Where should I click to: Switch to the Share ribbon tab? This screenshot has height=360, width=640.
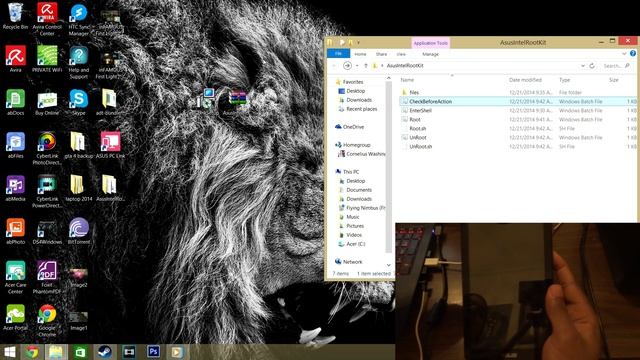381,54
